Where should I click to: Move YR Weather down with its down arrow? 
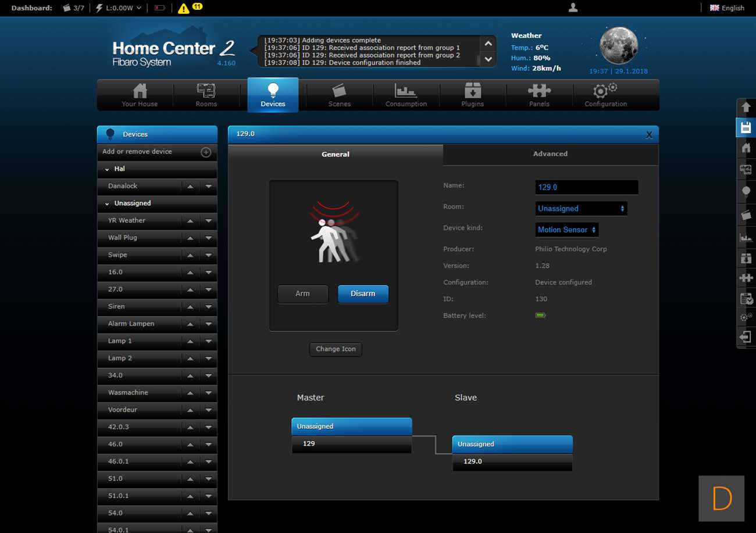(x=208, y=221)
